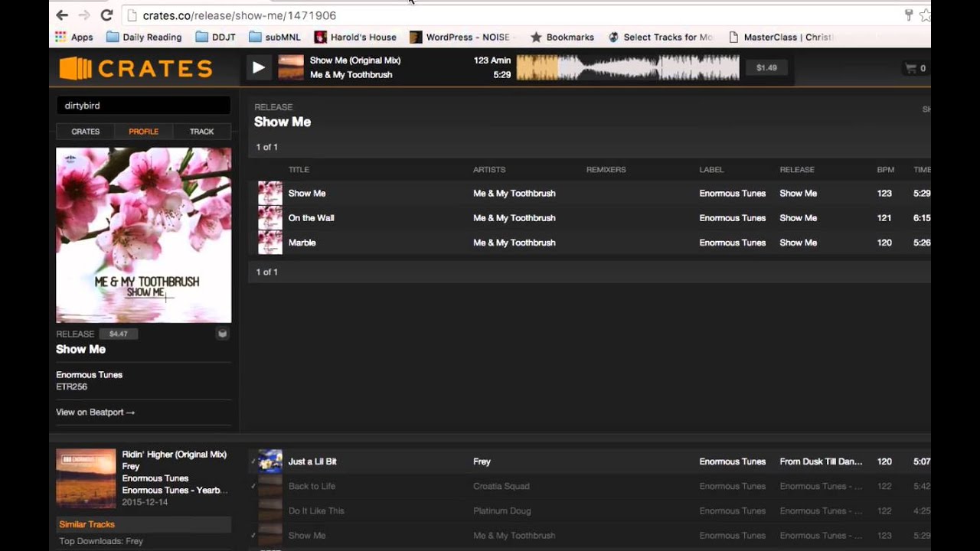This screenshot has height=551, width=980.
Task: Click the browser back arrow
Action: point(62,15)
